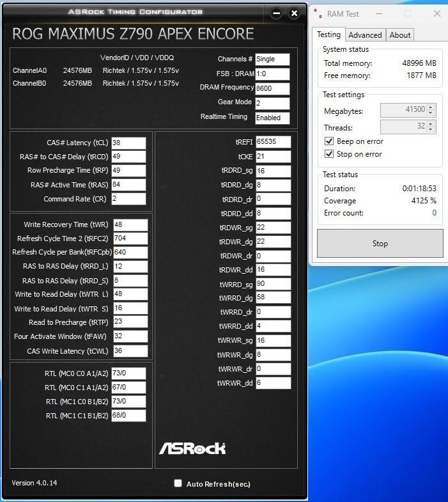Click the Four Activate Window (tFAW) field
The width and height of the screenshot is (448, 502).
pos(130,336)
